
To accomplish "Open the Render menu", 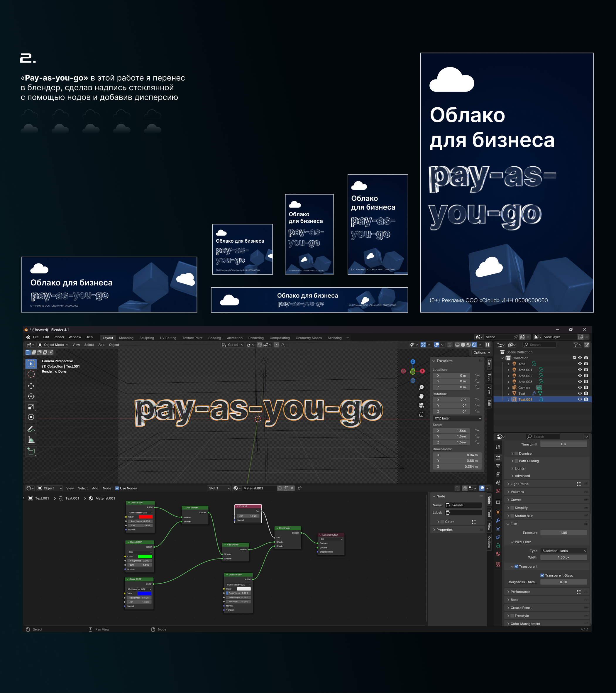I will pyautogui.click(x=59, y=337).
